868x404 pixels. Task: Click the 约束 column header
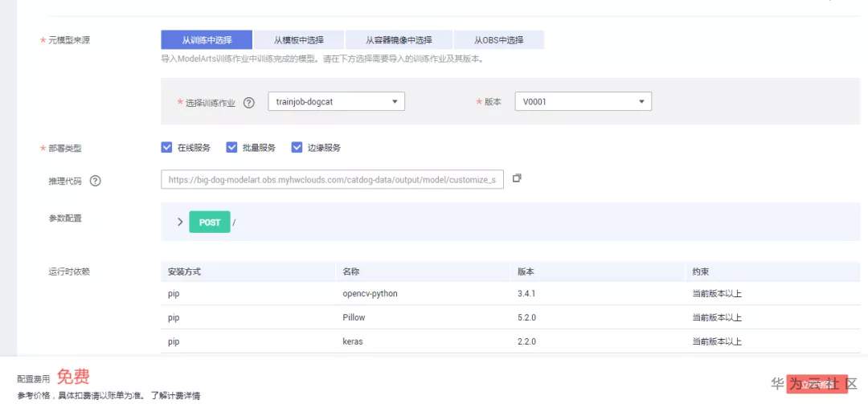700,272
